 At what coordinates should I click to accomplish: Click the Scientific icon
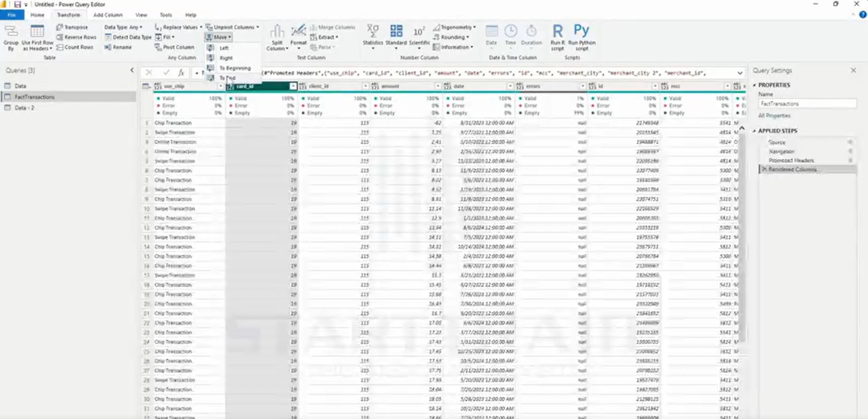pyautogui.click(x=419, y=31)
